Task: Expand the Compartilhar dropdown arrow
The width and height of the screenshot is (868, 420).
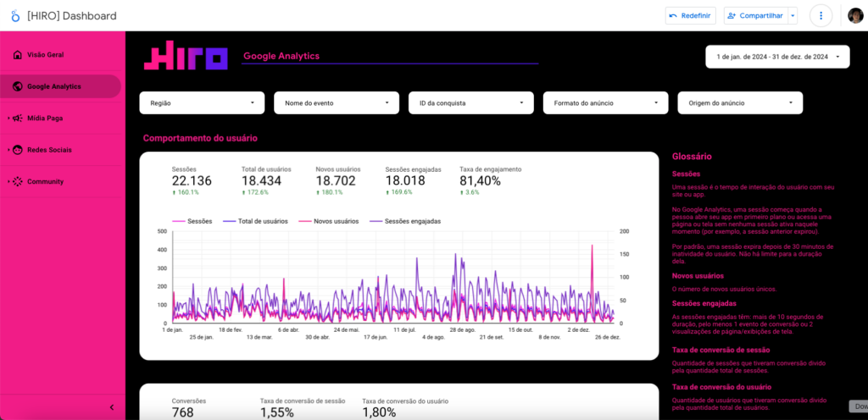Action: pyautogui.click(x=792, y=15)
